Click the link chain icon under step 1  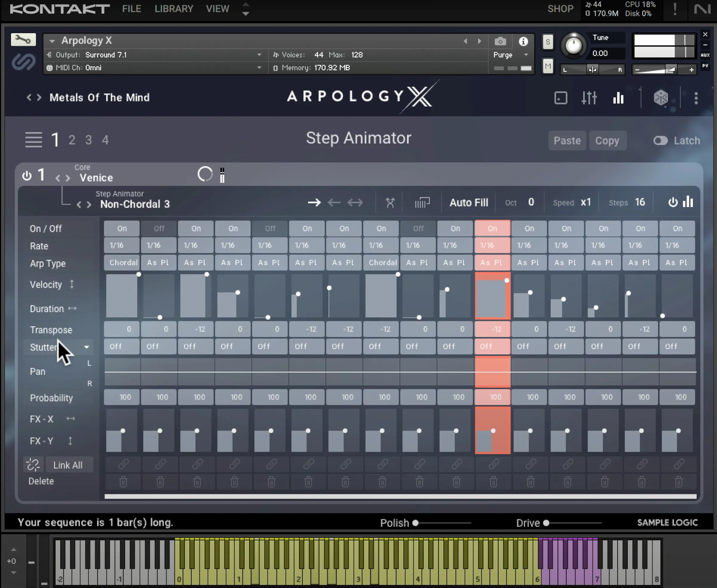[x=123, y=464]
